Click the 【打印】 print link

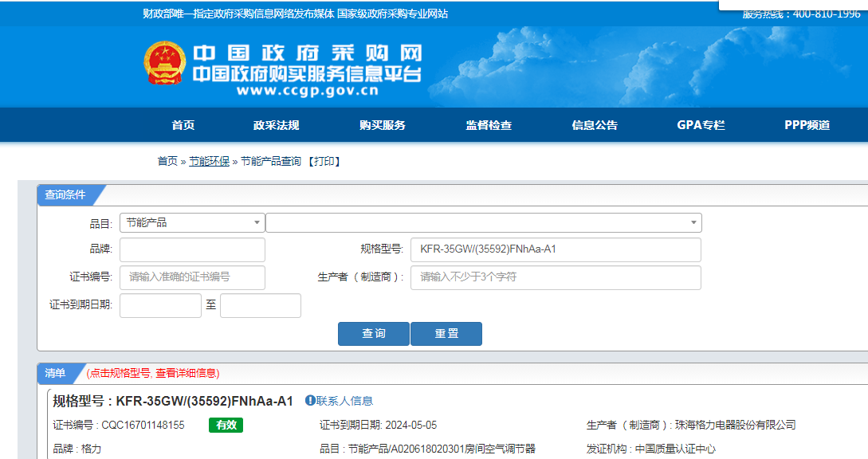(324, 161)
